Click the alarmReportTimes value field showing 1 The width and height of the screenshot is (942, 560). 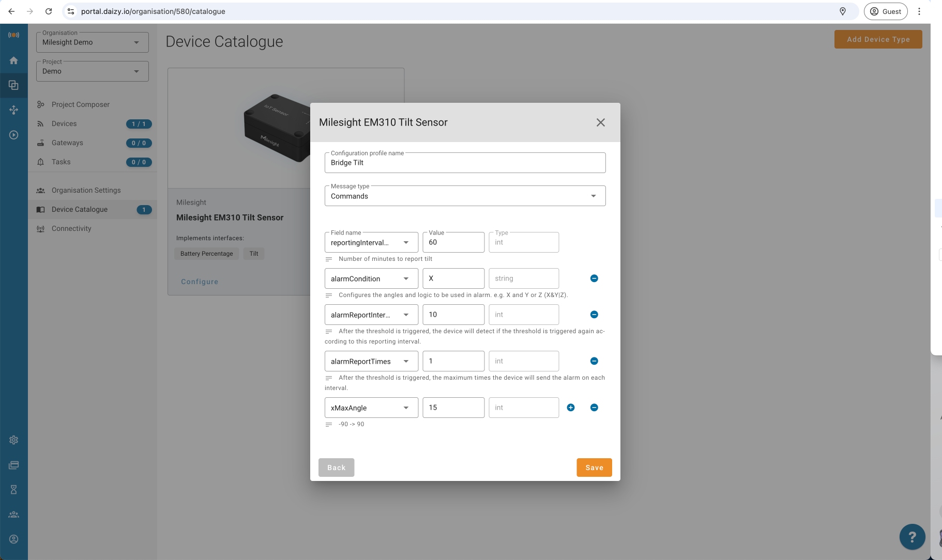(453, 361)
